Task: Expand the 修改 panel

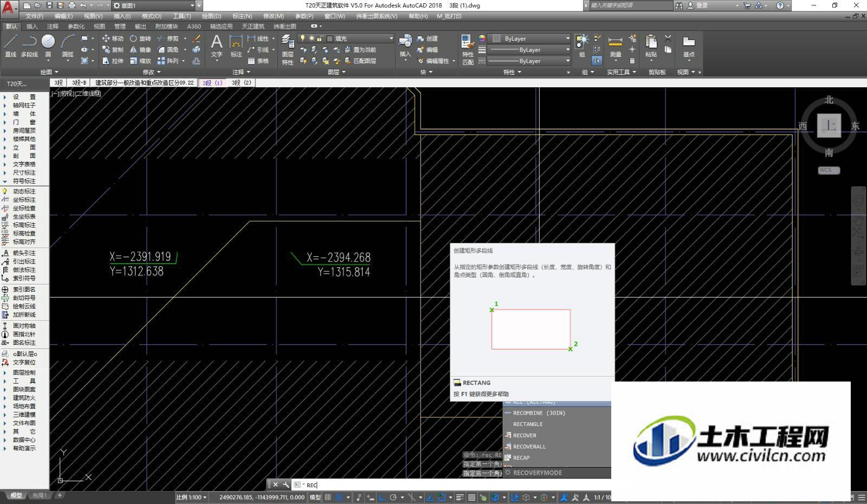Action: pyautogui.click(x=152, y=72)
